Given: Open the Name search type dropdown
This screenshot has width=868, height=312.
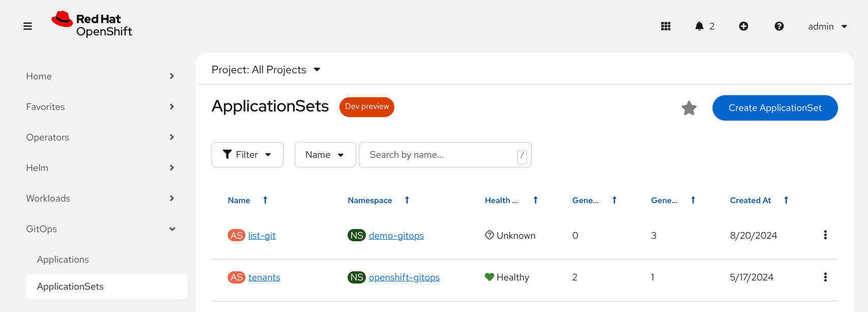Looking at the screenshot, I should 325,155.
